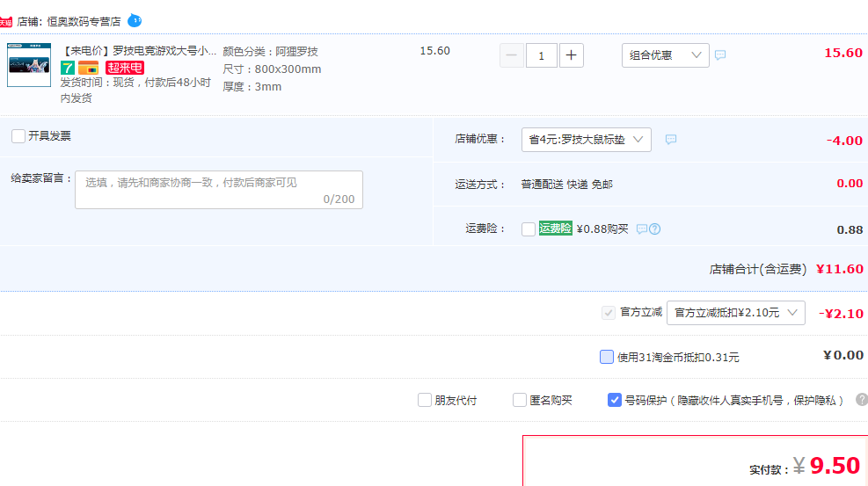868x486 pixels.
Task: Click the 0.00 shipping fee amount
Action: coord(850,184)
